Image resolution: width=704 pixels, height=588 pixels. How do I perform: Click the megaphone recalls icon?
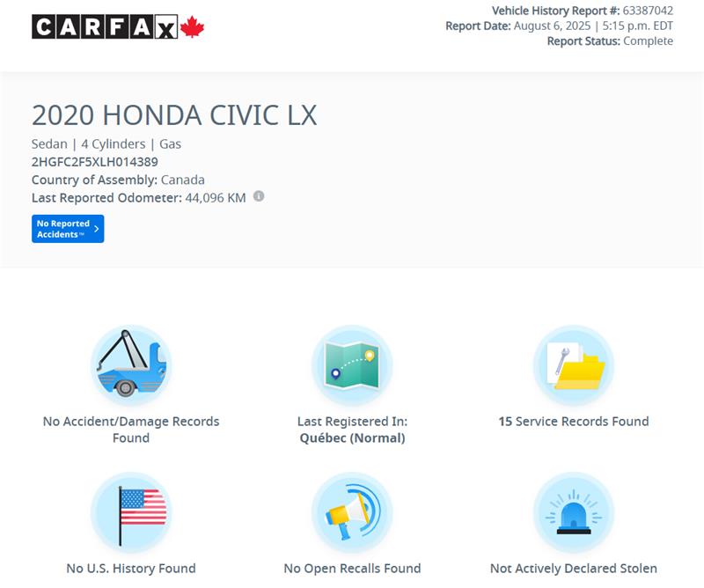coord(352,512)
